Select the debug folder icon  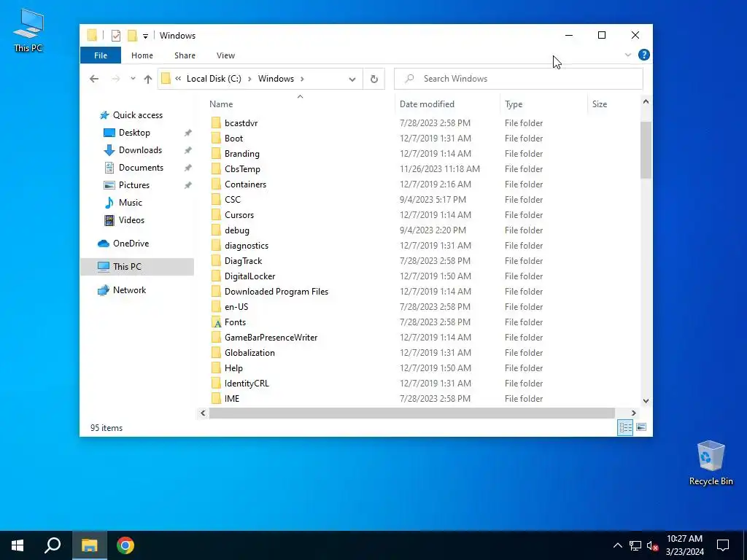[216, 230]
